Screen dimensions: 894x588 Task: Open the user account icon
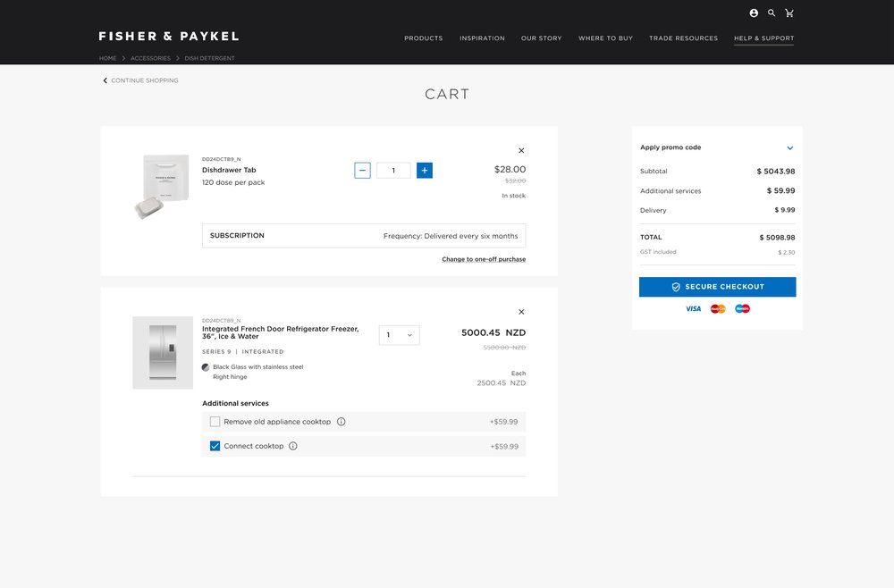754,13
